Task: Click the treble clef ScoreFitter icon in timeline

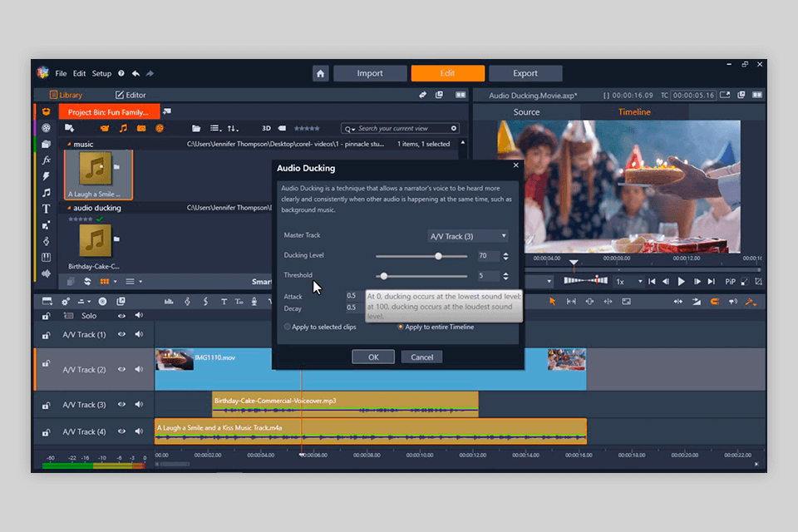Action: [x=187, y=302]
